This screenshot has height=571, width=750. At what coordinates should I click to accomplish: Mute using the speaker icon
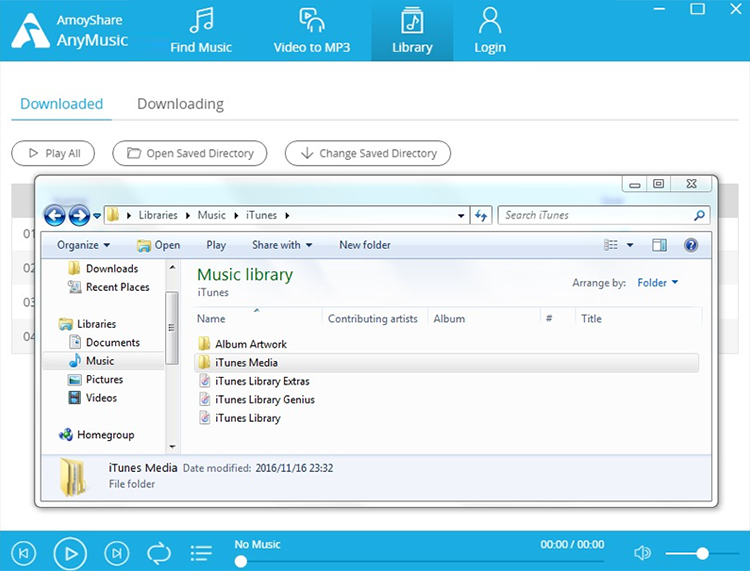(642, 553)
